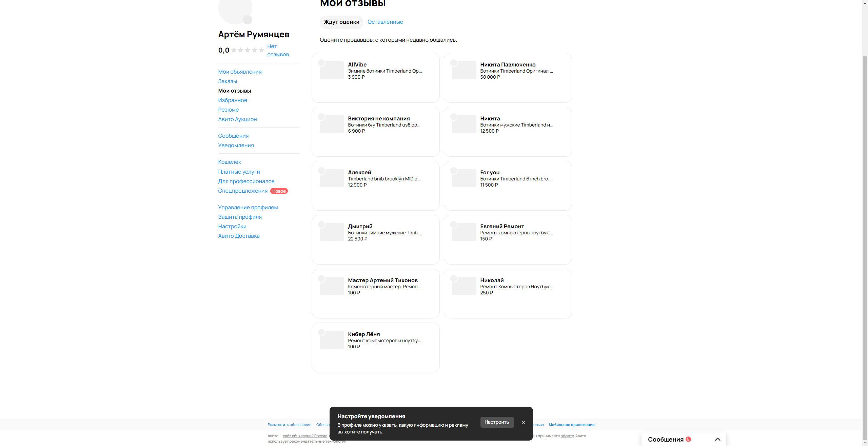Close the notification settings popup

[523, 422]
